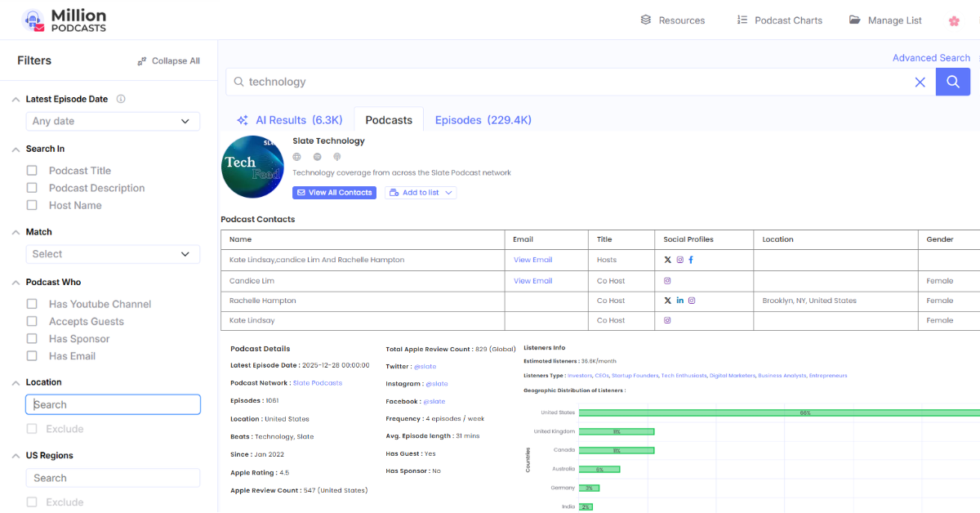Click the Canada listeners bar
The image size is (980, 513).
pyautogui.click(x=617, y=450)
